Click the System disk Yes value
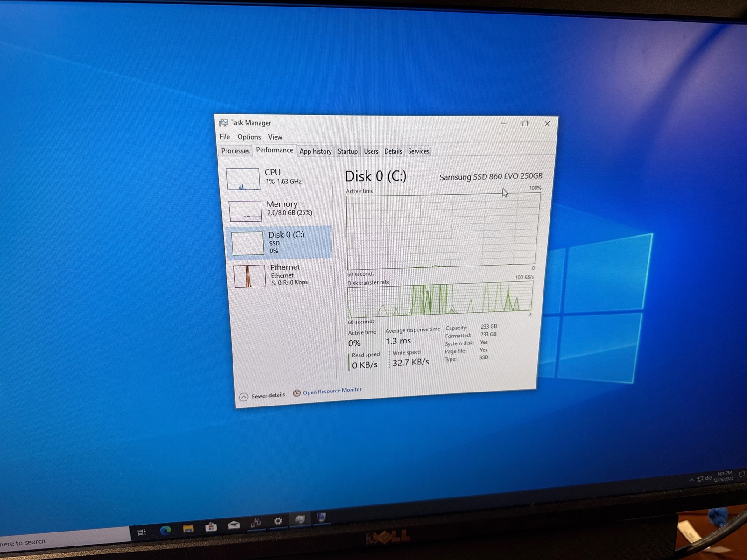This screenshot has width=747, height=560. 484,342
